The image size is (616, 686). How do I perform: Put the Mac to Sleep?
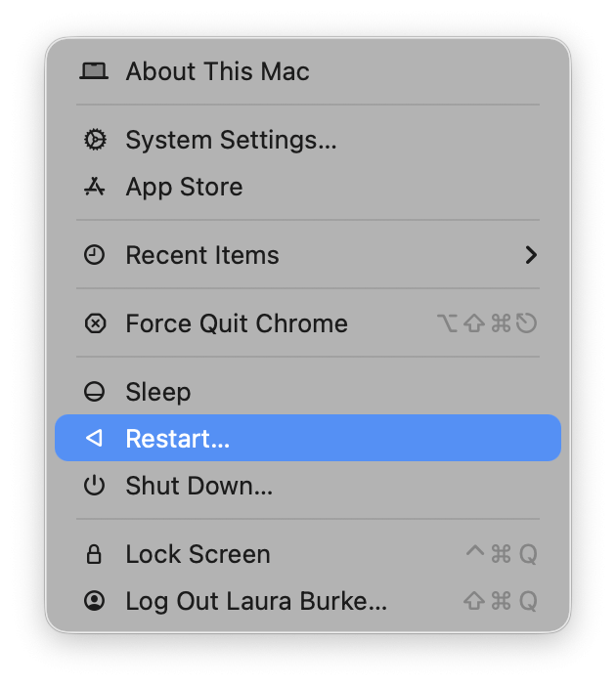point(158,392)
